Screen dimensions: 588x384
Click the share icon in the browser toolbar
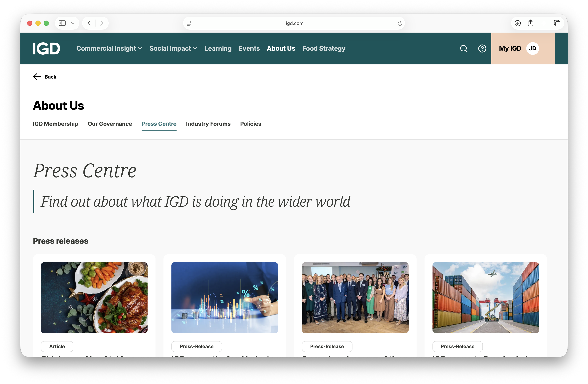[531, 23]
